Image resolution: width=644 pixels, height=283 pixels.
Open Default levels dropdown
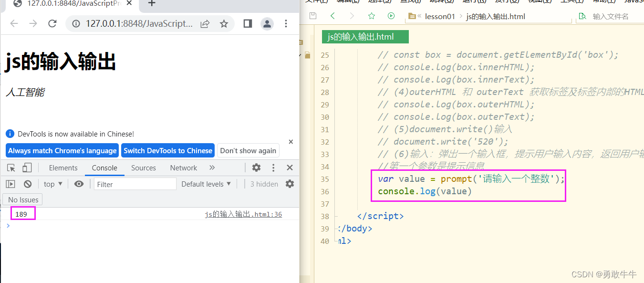click(206, 184)
